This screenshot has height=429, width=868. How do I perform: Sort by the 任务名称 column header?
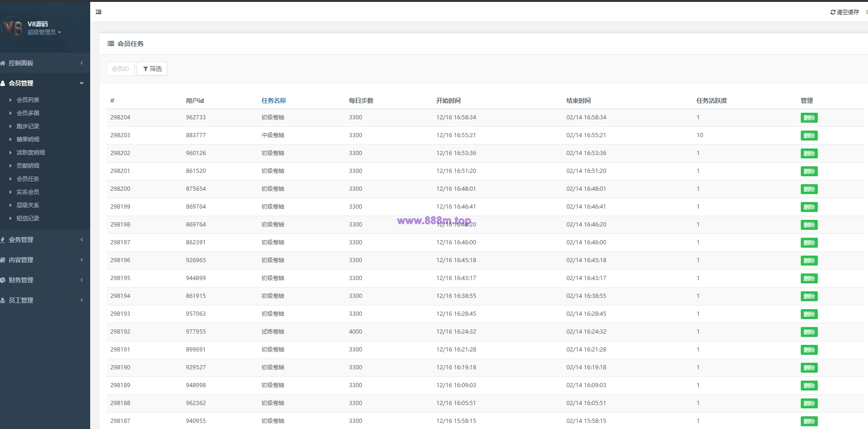[x=273, y=101]
